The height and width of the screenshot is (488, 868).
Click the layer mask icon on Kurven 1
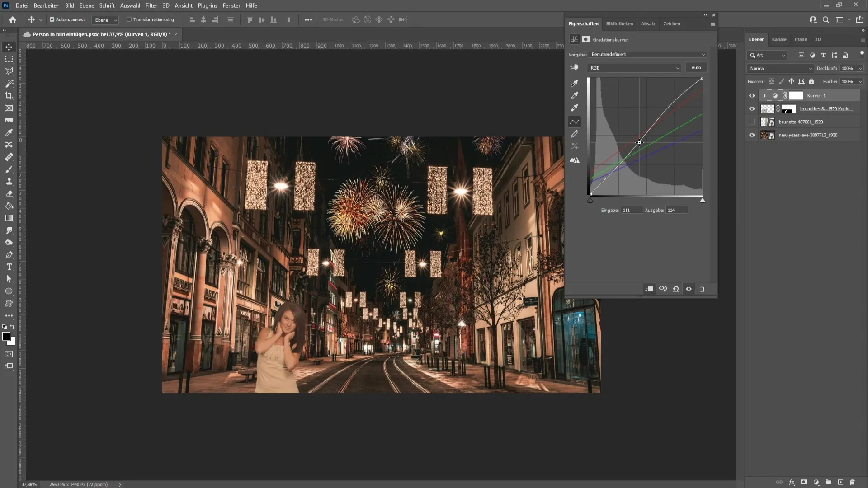tap(796, 95)
